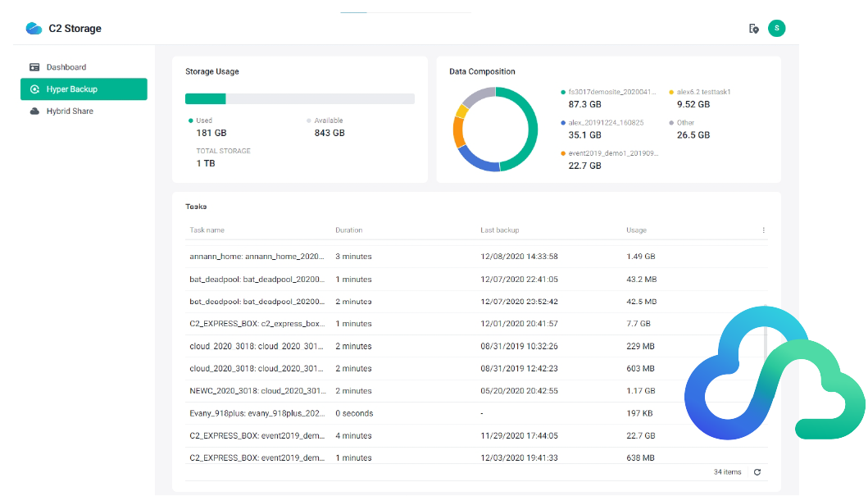The height and width of the screenshot is (496, 868).
Task: Open the user account avatar S
Action: [x=777, y=28]
